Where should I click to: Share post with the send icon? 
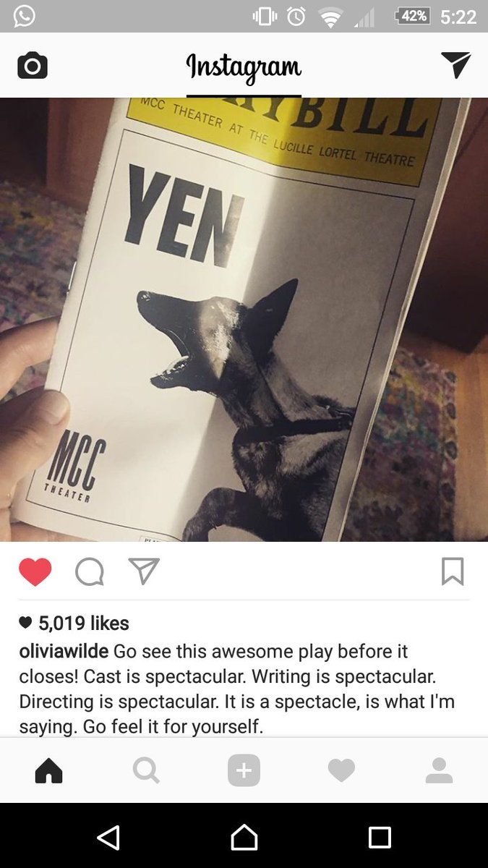click(143, 571)
